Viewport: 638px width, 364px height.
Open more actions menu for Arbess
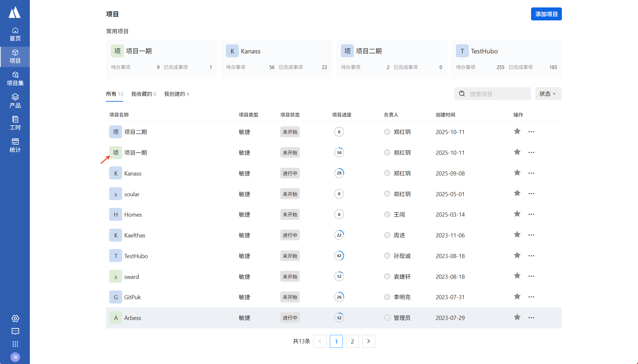531,318
